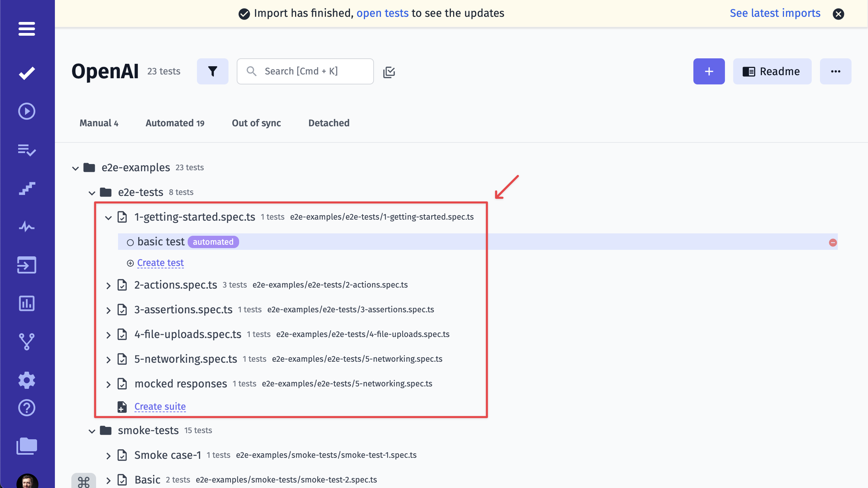This screenshot has height=488, width=868.
Task: Click the analytics/chart icon in sidebar
Action: [27, 304]
